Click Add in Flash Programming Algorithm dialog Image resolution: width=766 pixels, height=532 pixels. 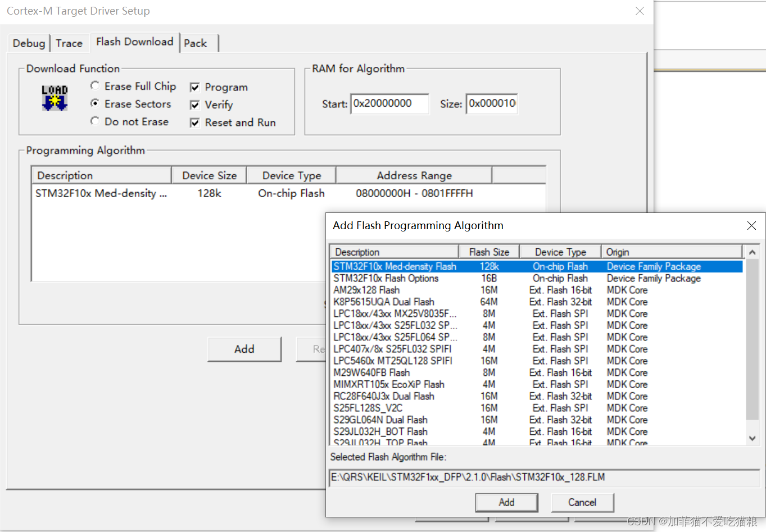click(x=506, y=502)
